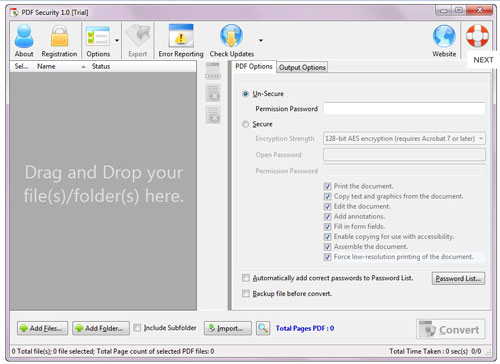This screenshot has width=500, height=364.
Task: Enable Backup file before convert
Action: pos(246,293)
